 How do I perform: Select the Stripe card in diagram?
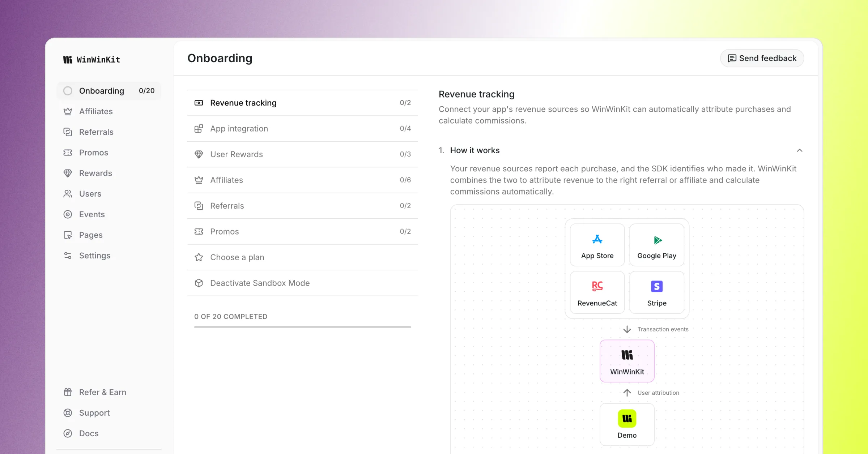656,292
